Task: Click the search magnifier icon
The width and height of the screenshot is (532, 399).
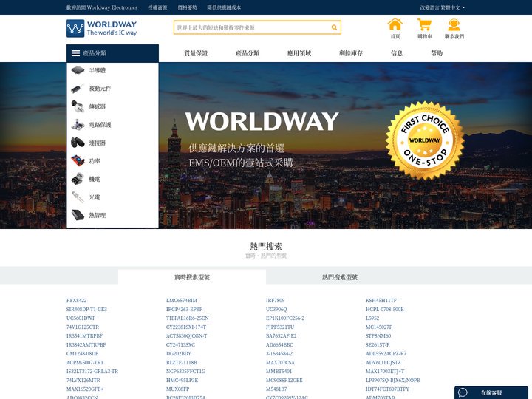Action: point(334,27)
